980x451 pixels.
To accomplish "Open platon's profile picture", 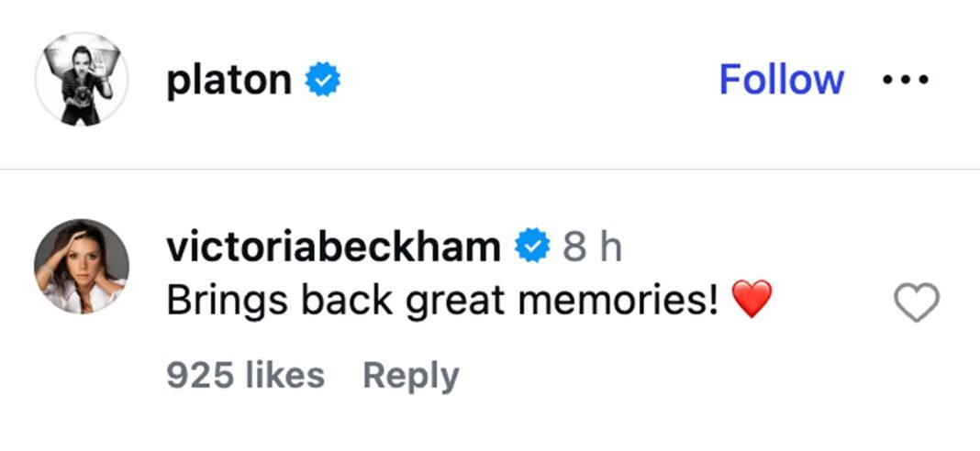I will (x=81, y=82).
